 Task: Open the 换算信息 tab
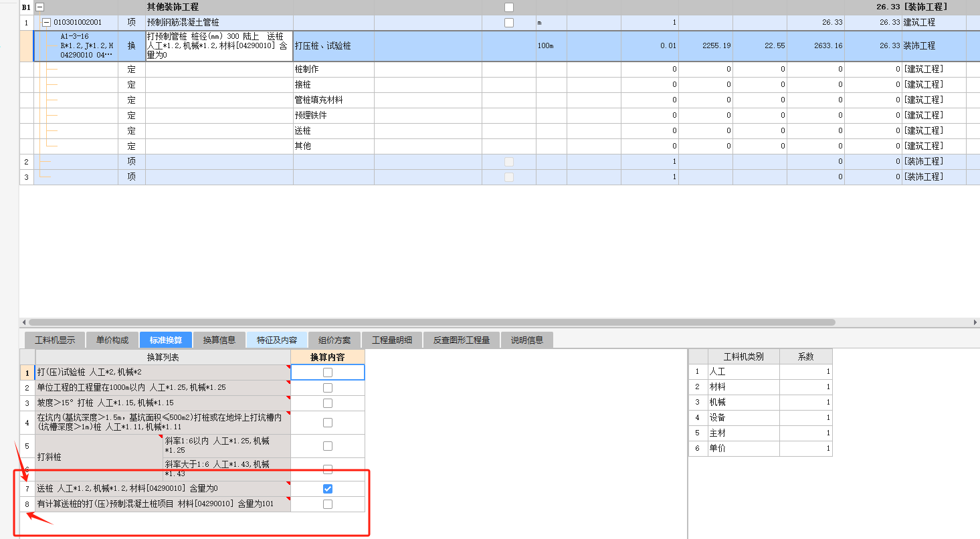[219, 340]
